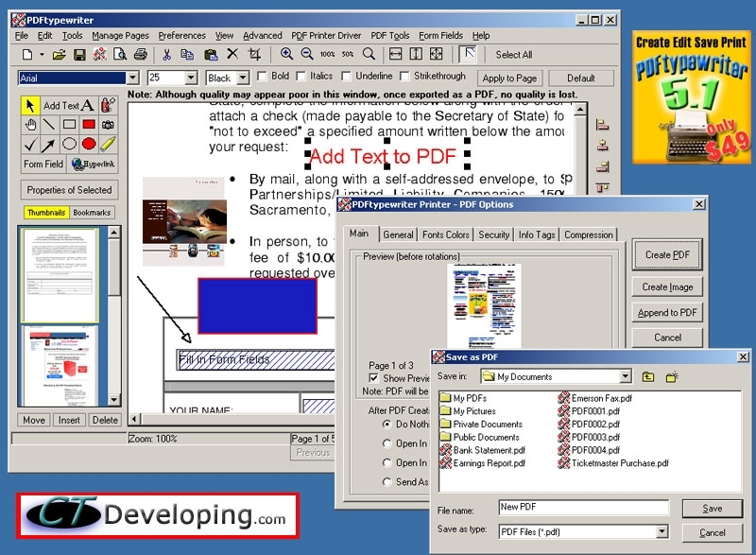
Task: Click the Append to PDF button
Action: click(x=667, y=312)
